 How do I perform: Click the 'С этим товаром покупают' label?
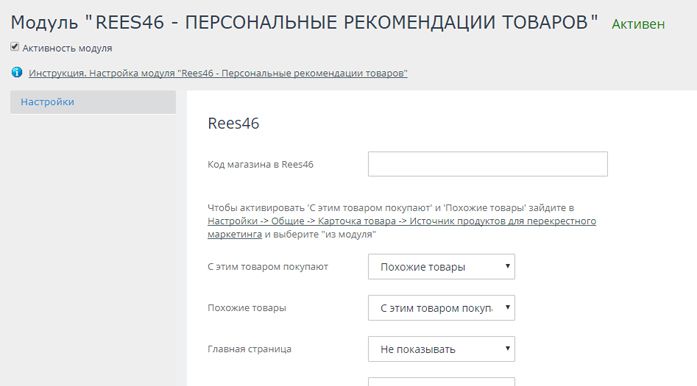click(268, 267)
